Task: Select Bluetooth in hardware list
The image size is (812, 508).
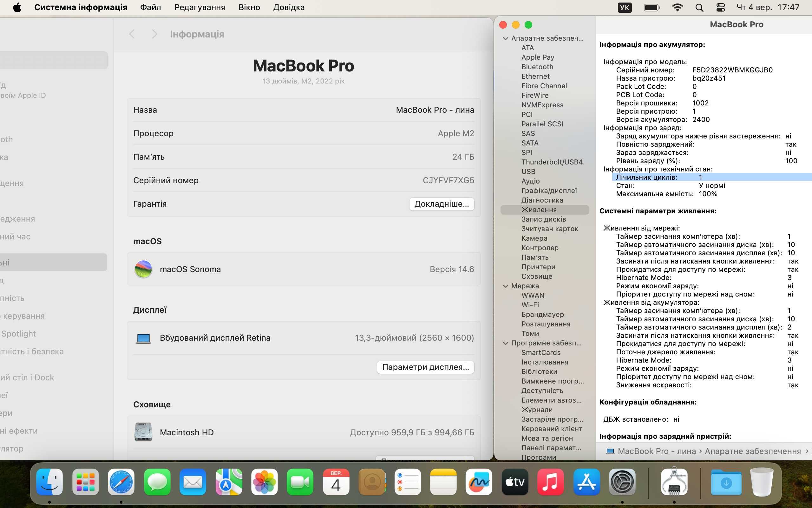Action: point(537,67)
